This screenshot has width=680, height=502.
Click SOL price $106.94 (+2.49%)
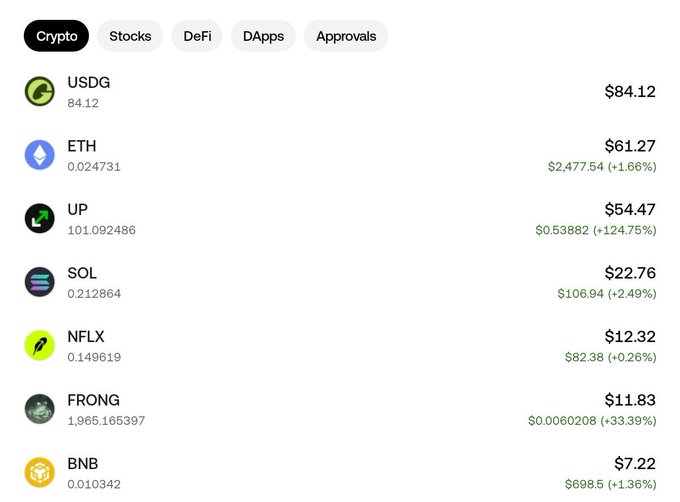point(607,294)
